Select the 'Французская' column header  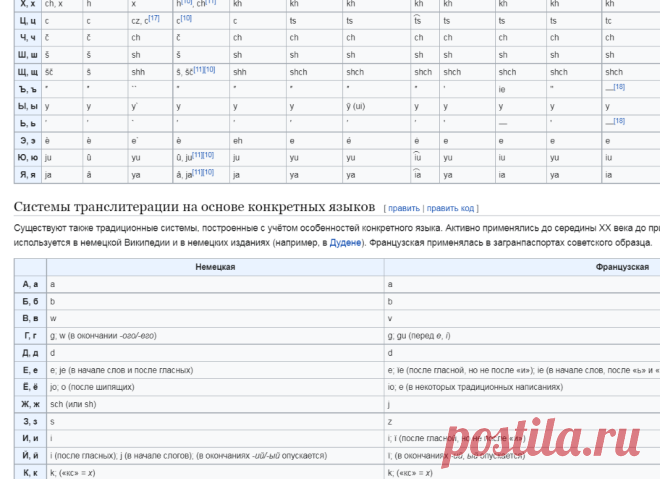622,267
